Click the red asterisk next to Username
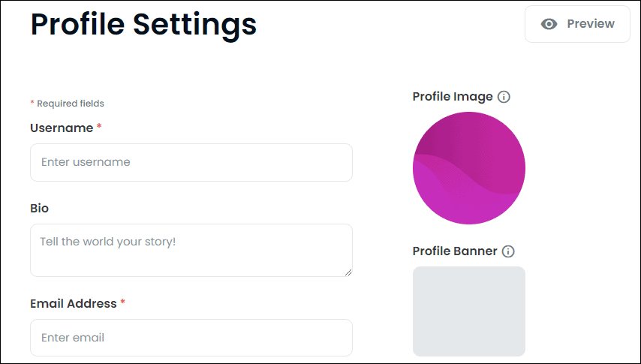The height and width of the screenshot is (364, 641). [99, 128]
